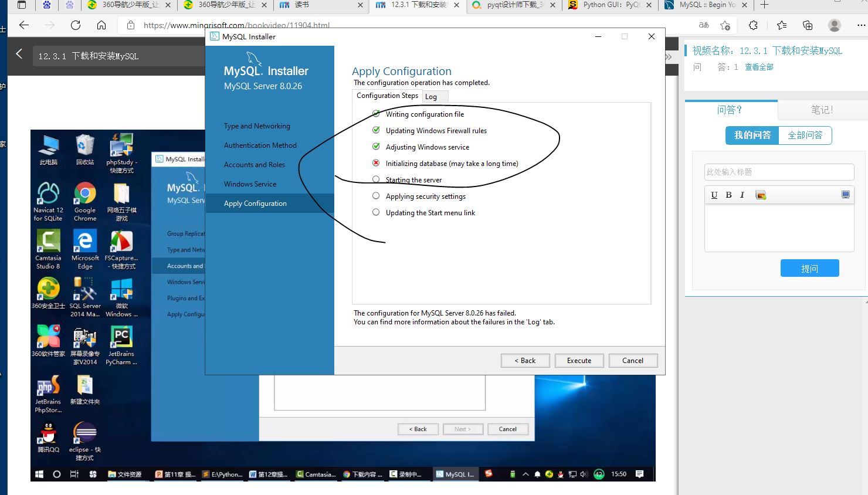Click inside the question body text area
The height and width of the screenshot is (495, 868).
779,228
